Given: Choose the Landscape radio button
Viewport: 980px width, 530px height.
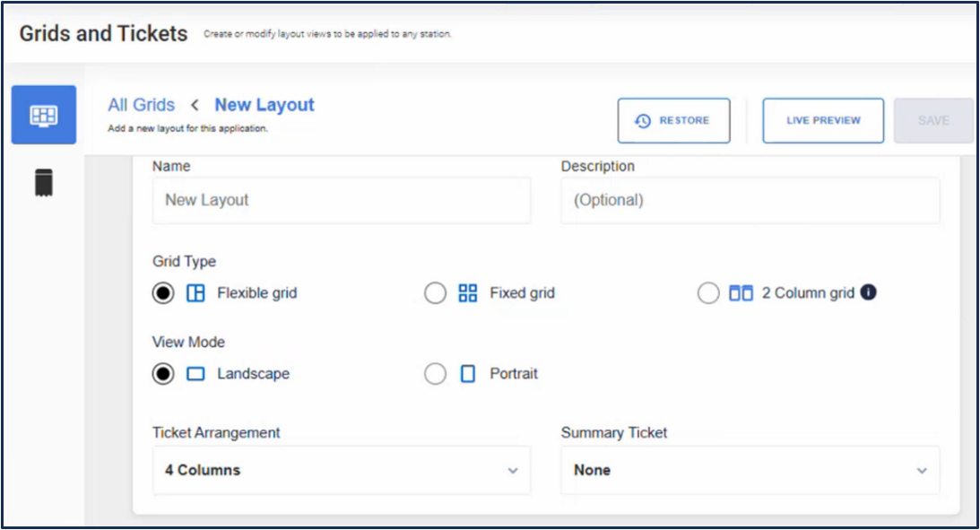Looking at the screenshot, I should (x=163, y=374).
